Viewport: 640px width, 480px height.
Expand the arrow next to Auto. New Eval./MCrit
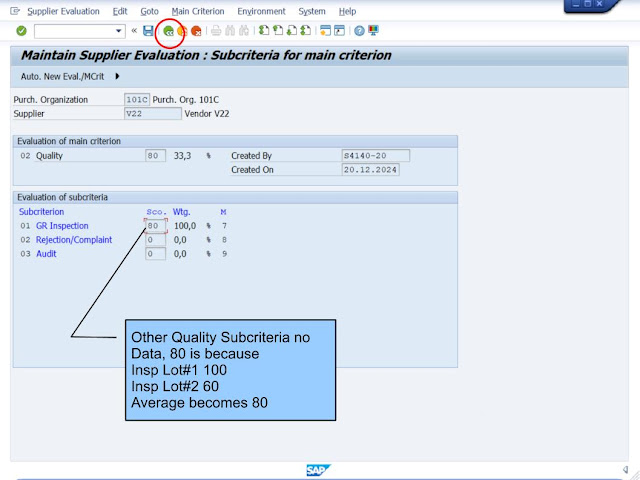pos(117,76)
